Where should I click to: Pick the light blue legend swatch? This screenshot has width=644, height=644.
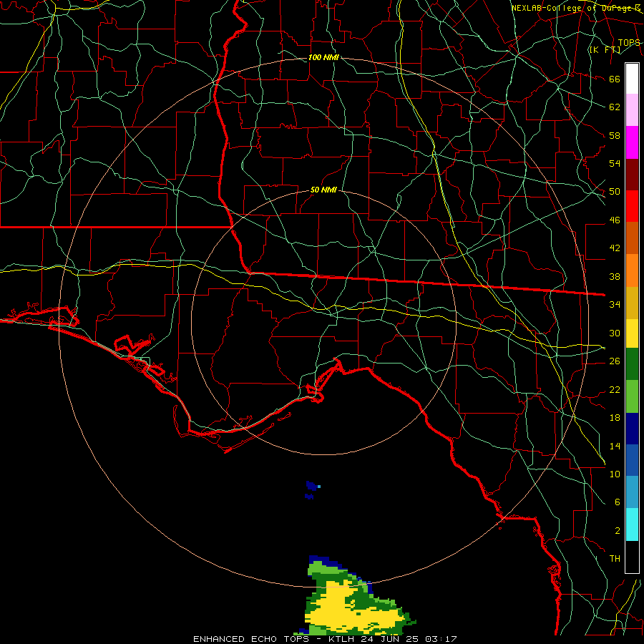[x=632, y=492]
